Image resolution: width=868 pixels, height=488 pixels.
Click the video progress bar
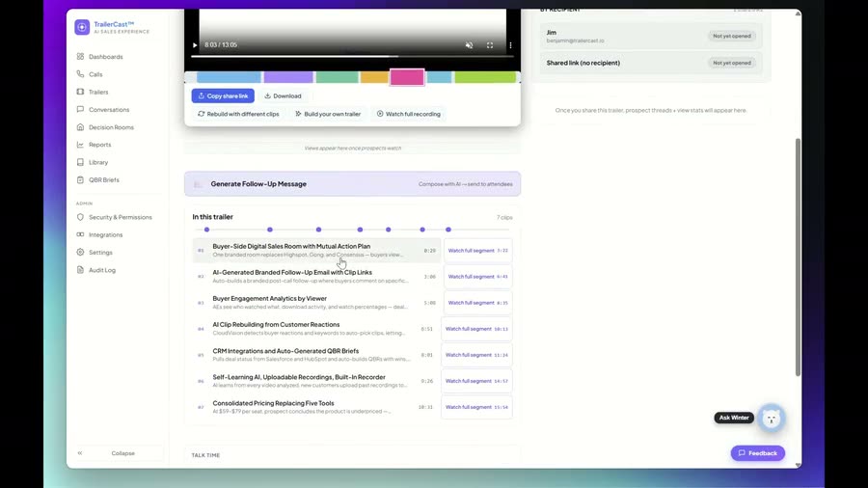353,57
